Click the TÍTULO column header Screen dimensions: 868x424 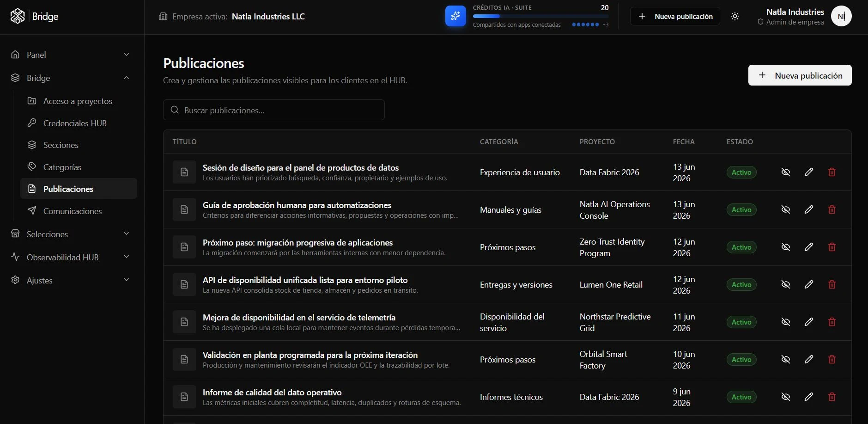[x=185, y=141]
